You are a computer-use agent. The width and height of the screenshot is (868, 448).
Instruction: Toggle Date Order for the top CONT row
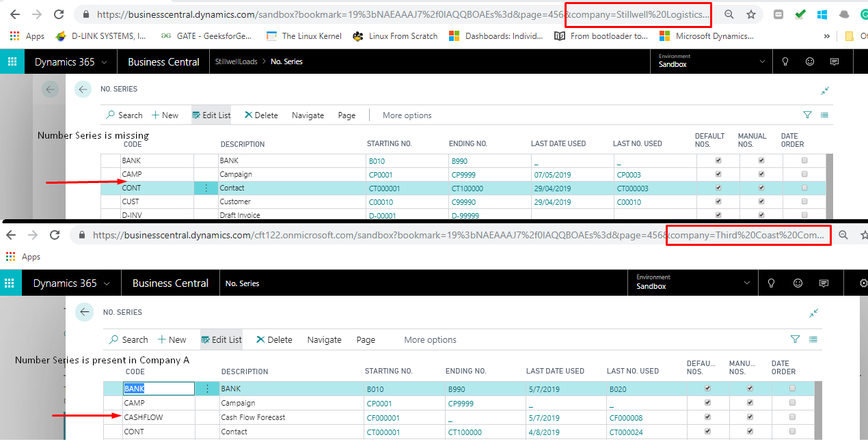[804, 188]
